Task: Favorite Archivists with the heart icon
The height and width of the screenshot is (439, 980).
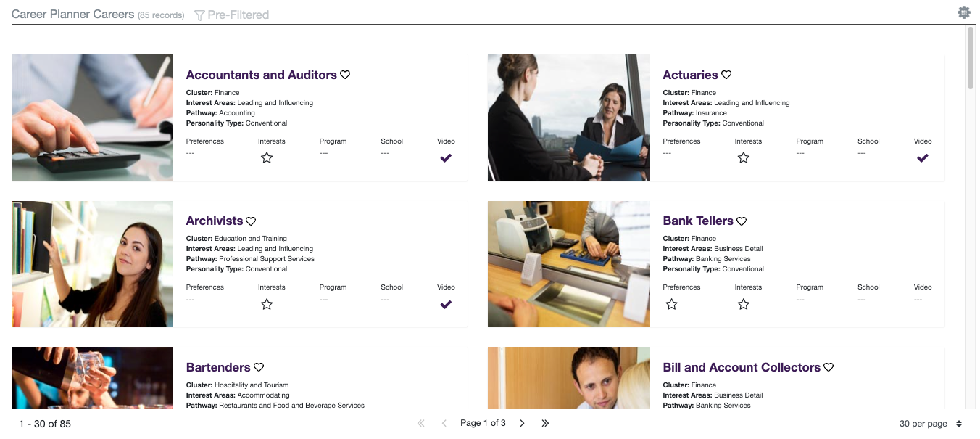Action: point(251,221)
